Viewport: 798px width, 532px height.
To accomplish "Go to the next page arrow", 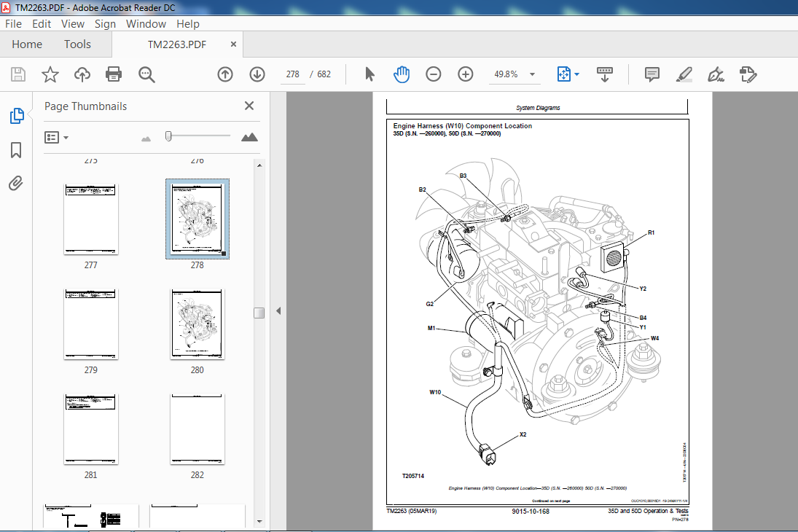I will pyautogui.click(x=257, y=74).
